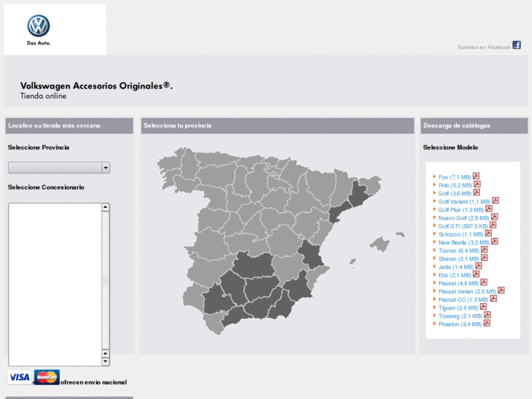Click the PDF icon for Passat (4,8 MB)
This screenshot has height=399, width=532.
(484, 282)
